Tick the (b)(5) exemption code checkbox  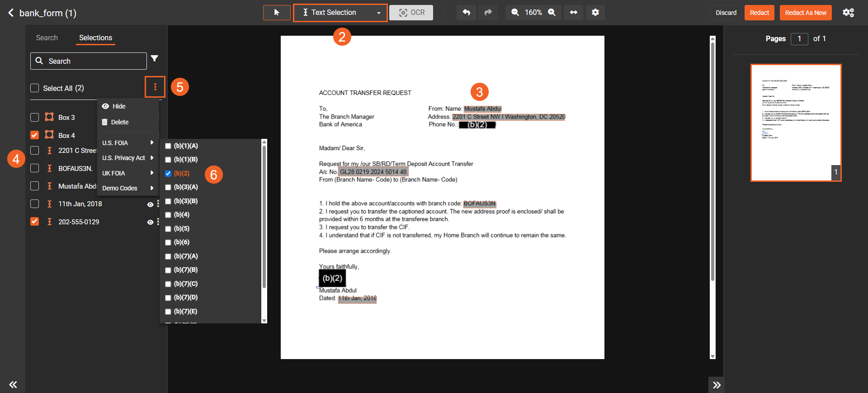point(168,229)
